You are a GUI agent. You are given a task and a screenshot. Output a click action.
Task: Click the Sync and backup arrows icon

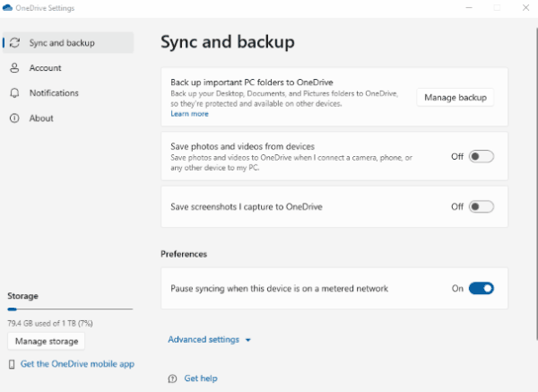pos(14,43)
